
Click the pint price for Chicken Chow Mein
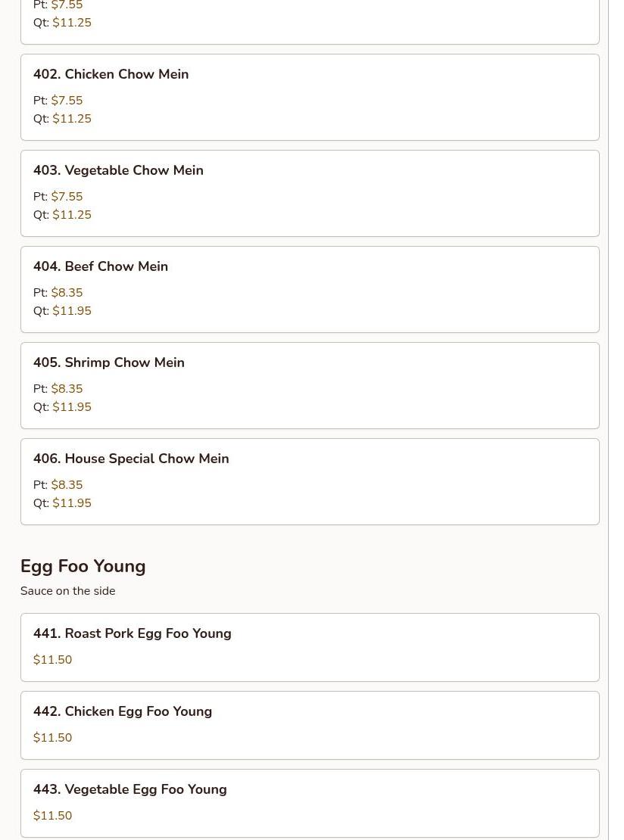click(67, 101)
